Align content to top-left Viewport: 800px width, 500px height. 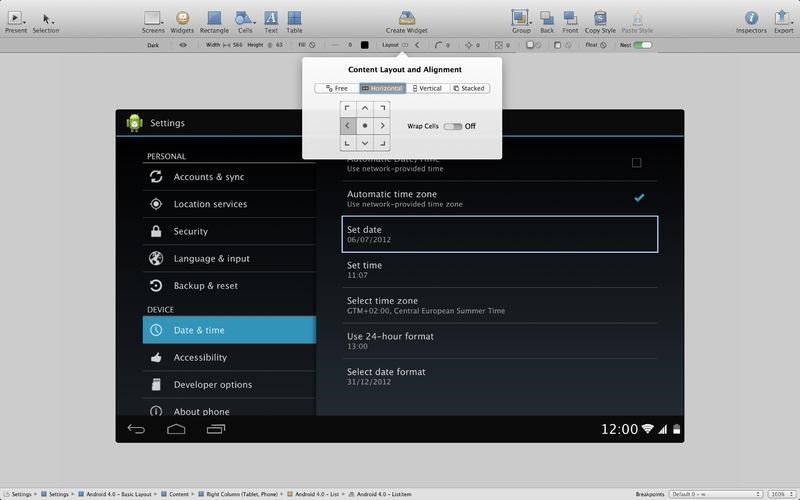347,108
